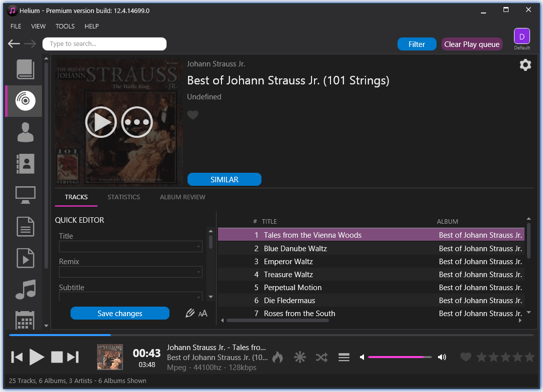
Task: Mute with the small speaker icon
Action: click(362, 357)
